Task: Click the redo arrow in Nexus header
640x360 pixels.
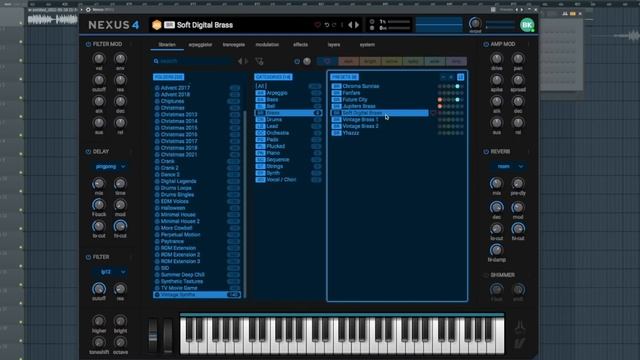Action: 334,25
